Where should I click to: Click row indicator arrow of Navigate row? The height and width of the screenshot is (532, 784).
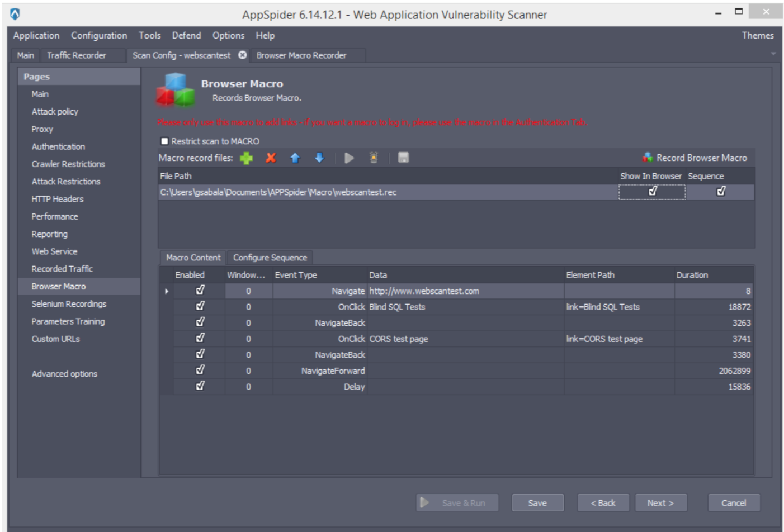167,291
